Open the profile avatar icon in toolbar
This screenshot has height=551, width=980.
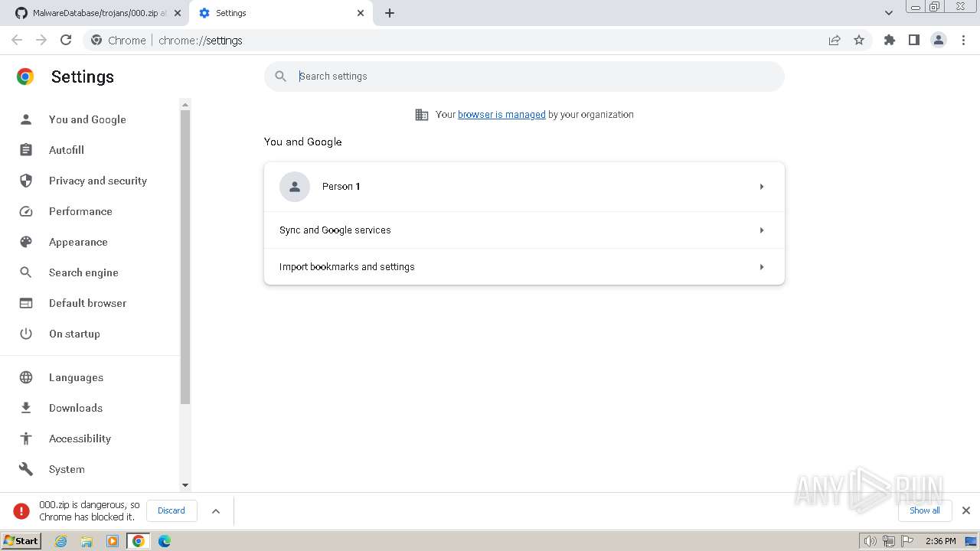tap(939, 40)
